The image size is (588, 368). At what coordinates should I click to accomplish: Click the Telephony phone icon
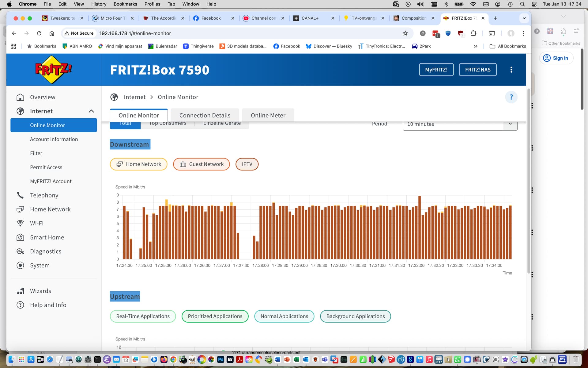(x=20, y=195)
